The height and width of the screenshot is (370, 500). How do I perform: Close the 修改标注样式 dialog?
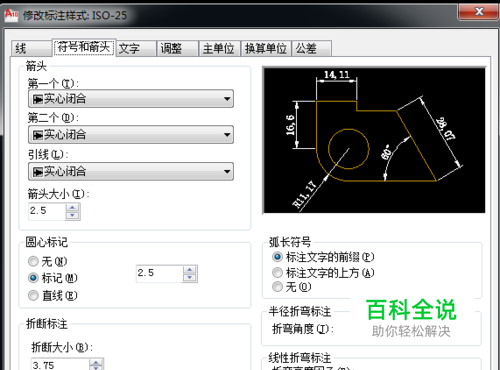[478, 12]
